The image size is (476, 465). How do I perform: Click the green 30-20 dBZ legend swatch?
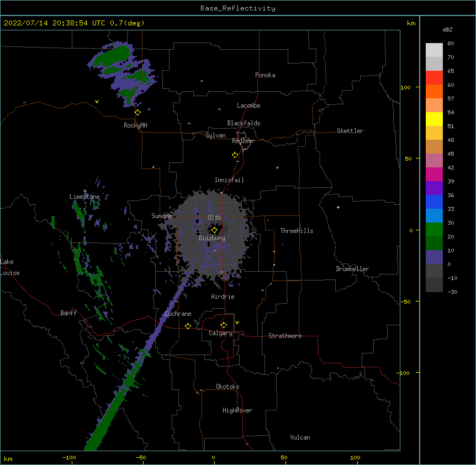pos(434,230)
